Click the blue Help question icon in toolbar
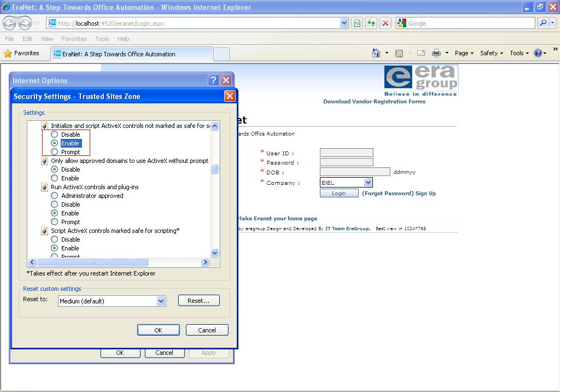This screenshot has width=561, height=392. click(x=537, y=53)
